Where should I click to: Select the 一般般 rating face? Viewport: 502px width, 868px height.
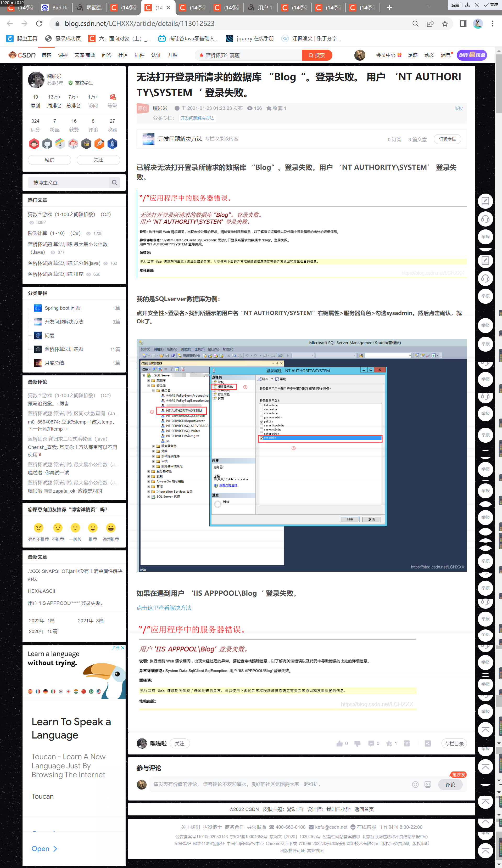75,528
